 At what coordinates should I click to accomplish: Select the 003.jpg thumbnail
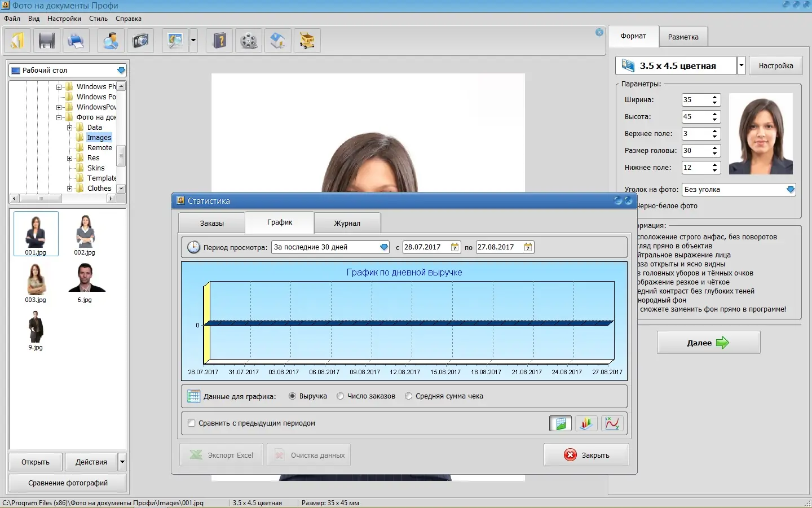36,283
